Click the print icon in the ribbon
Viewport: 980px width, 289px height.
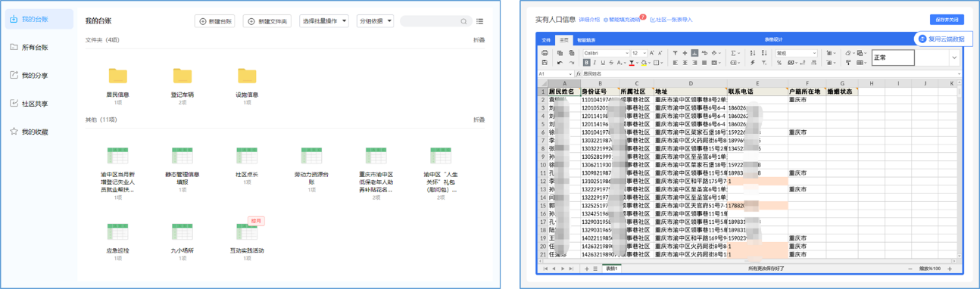(x=545, y=53)
